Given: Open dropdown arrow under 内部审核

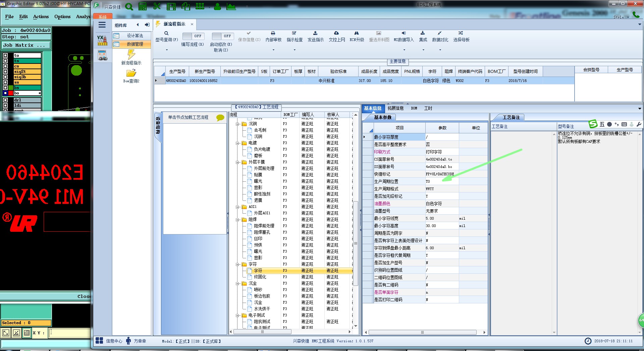Looking at the screenshot, I should (x=273, y=50).
